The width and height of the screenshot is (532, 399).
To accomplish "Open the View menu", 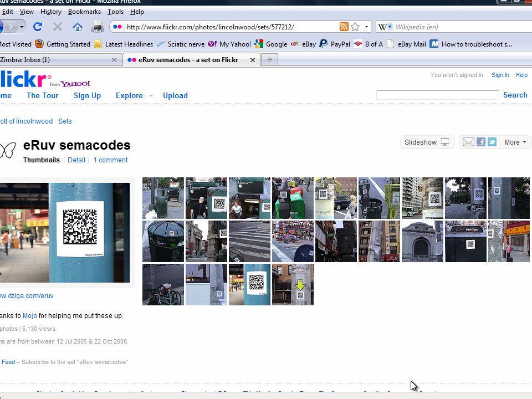I will [27, 12].
